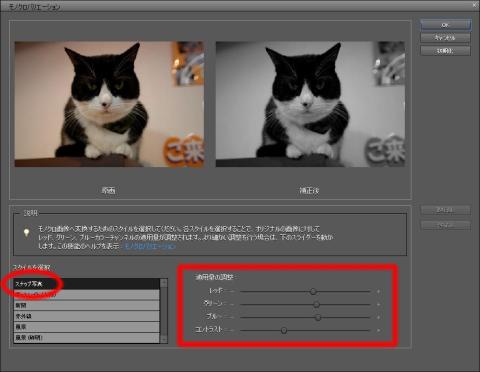The height and width of the screenshot is (372, 480).
Task: Click the style list scrollbar up arrow
Action: tap(164, 283)
